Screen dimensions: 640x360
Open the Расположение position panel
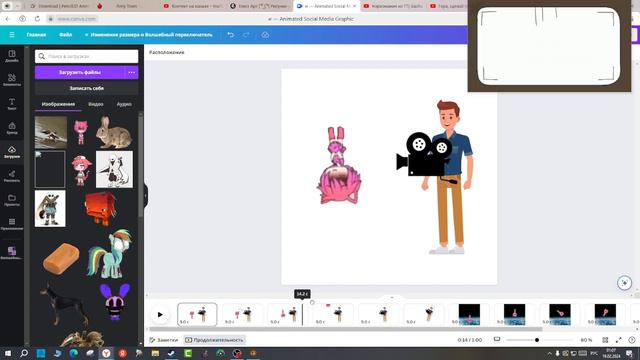167,52
